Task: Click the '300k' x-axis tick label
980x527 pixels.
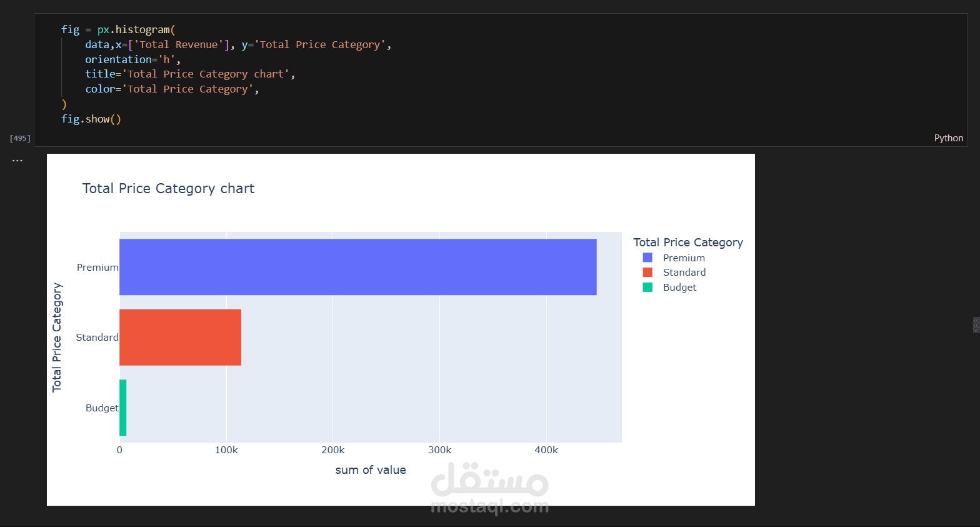Action: tap(440, 450)
